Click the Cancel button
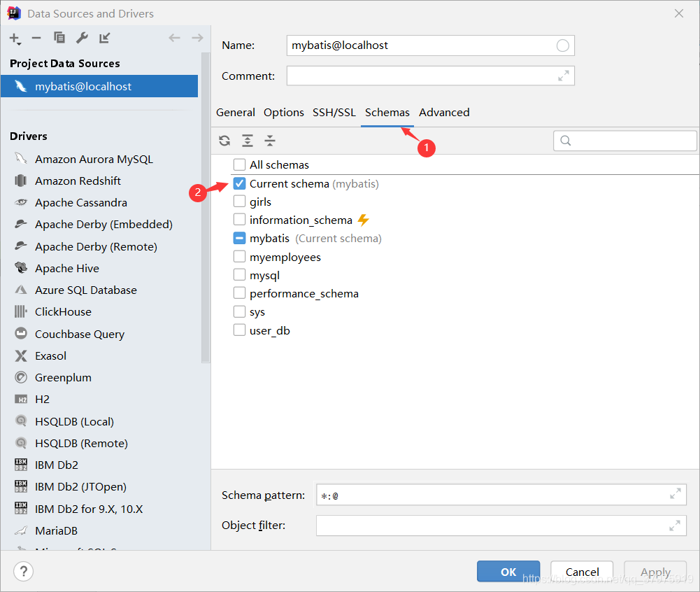This screenshot has width=700, height=592. pos(582,572)
